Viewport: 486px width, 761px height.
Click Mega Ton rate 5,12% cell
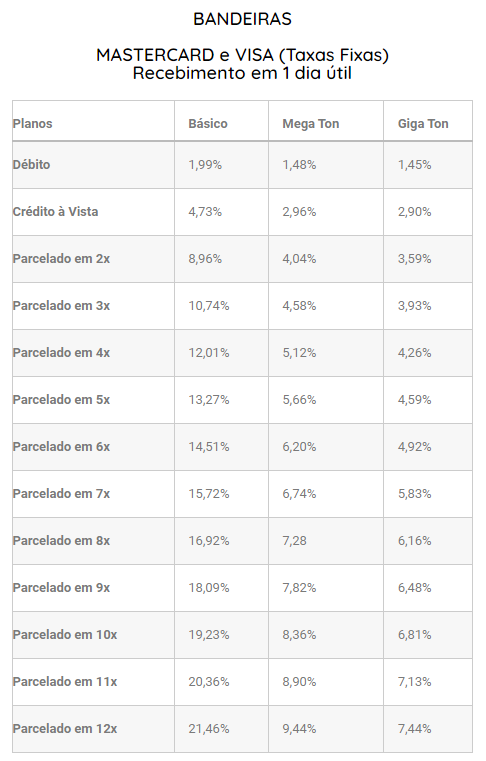pyautogui.click(x=326, y=353)
